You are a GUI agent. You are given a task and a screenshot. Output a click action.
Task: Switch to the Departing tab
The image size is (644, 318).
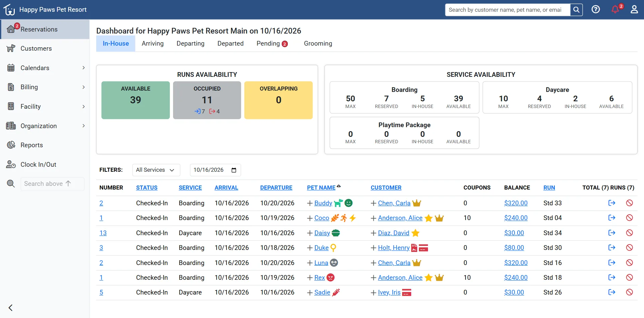(x=191, y=44)
